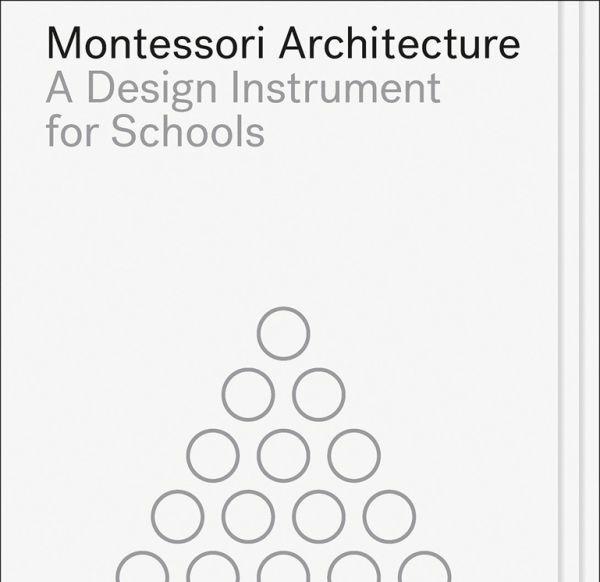Pick the second circle in the fourth row

coord(248,516)
